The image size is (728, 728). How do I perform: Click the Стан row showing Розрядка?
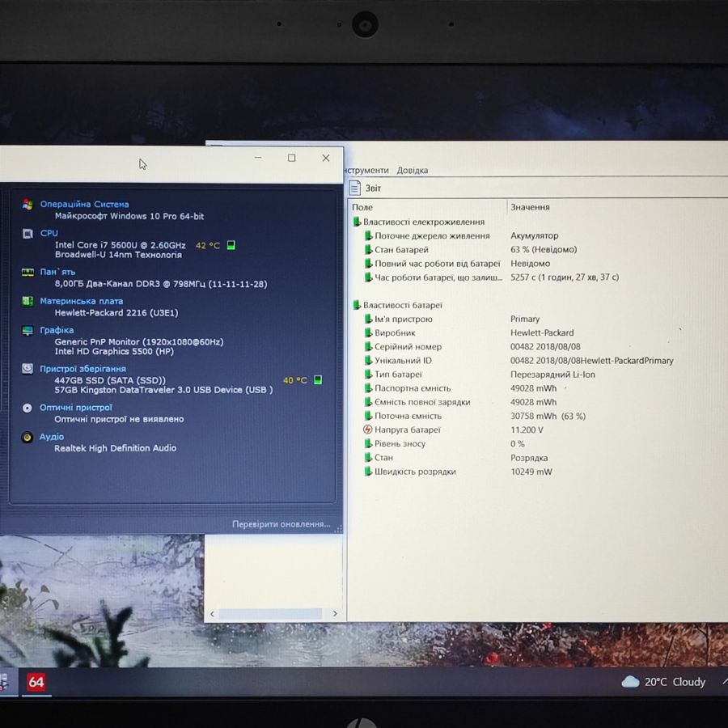click(x=538, y=458)
